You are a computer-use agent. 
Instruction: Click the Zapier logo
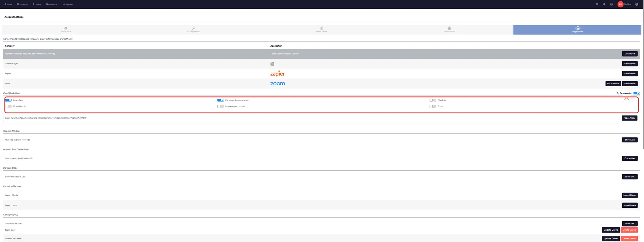click(x=278, y=74)
